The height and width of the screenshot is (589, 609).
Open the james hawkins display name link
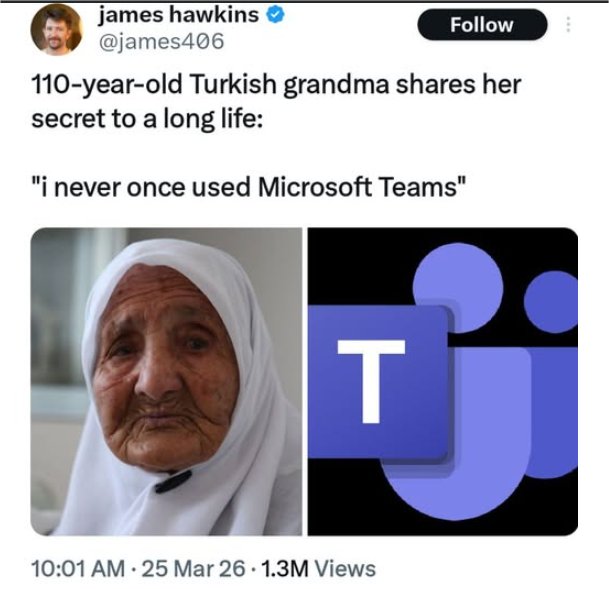pos(179,15)
